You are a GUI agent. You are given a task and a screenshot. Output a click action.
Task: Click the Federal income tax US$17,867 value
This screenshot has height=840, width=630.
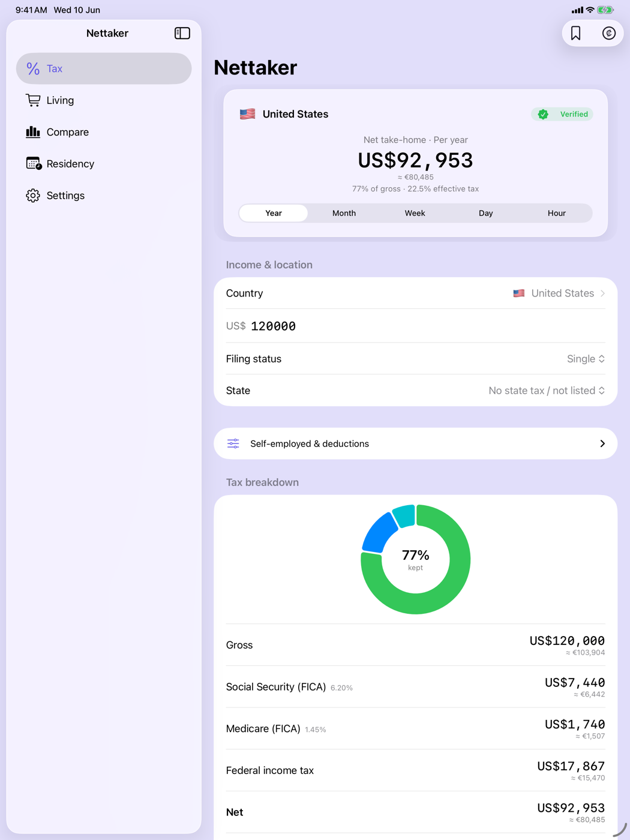point(571,766)
